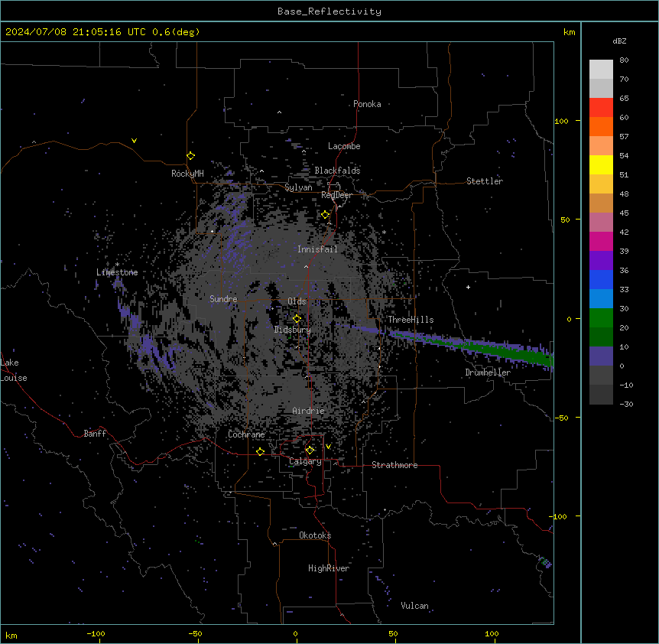Click the yellow V marker northwest of RockyMH
The width and height of the screenshot is (659, 644).
134,141
